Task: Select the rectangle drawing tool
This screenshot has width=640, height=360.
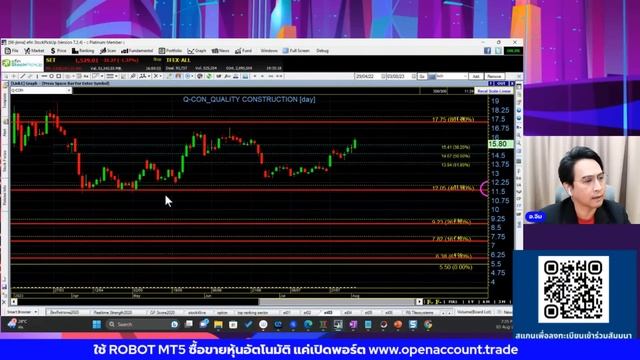Action: 58,76
